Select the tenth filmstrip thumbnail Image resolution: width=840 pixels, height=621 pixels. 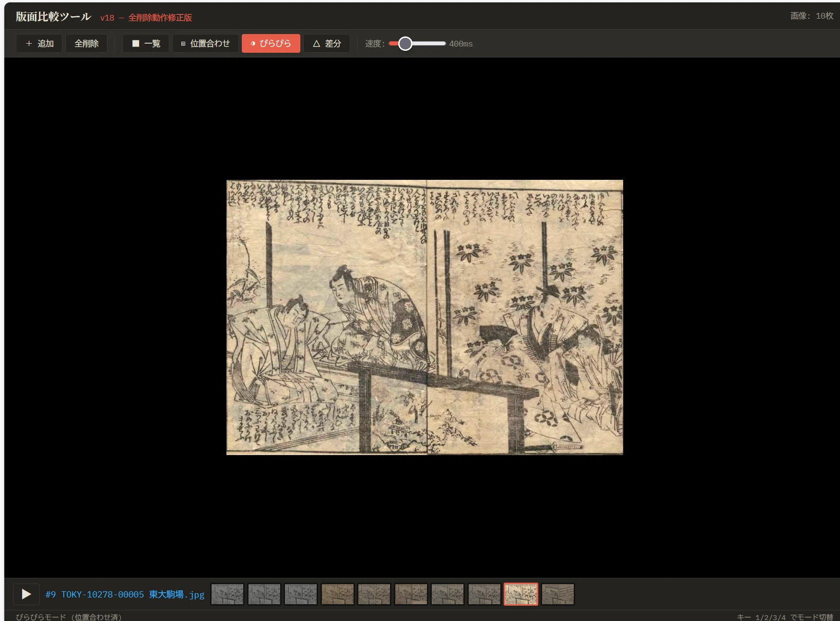[558, 594]
